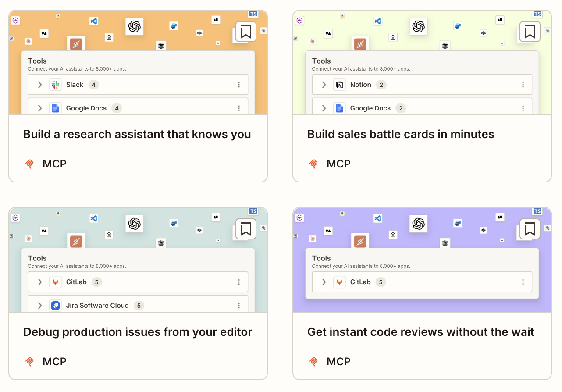Select the Slack icon in the Tools panel
This screenshot has width=562, height=392.
(x=56, y=84)
